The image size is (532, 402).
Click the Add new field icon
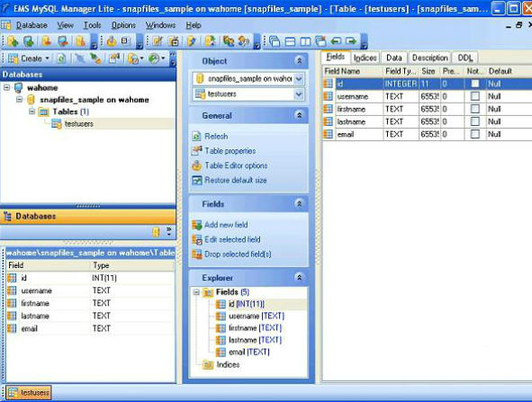click(197, 225)
